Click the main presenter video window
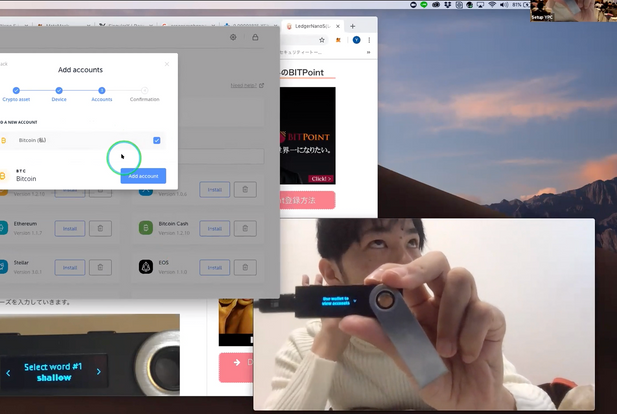 tap(424, 314)
